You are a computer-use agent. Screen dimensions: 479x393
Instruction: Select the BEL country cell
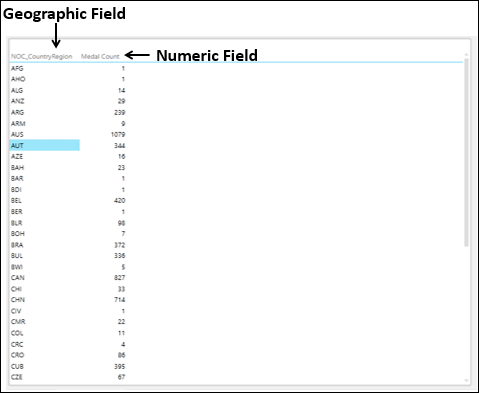pos(16,200)
